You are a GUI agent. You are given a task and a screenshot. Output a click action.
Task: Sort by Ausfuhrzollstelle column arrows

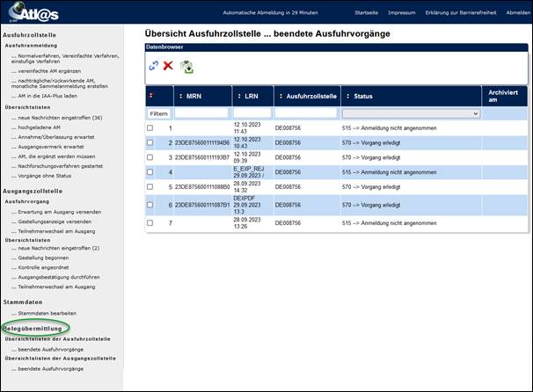[280, 96]
